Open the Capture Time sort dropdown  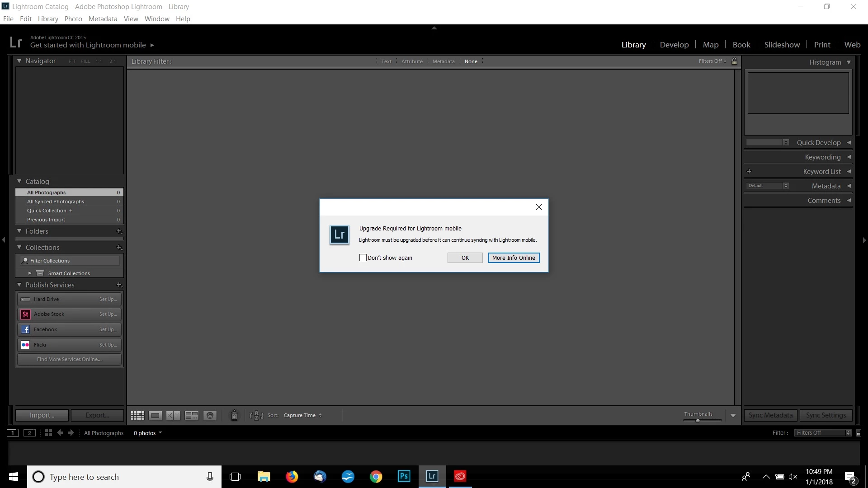point(302,415)
